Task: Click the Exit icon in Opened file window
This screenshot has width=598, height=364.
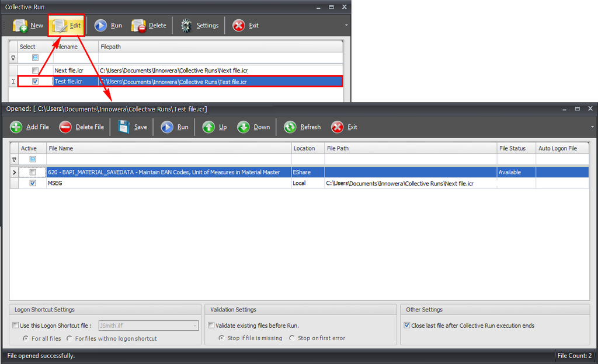Action: pyautogui.click(x=337, y=127)
